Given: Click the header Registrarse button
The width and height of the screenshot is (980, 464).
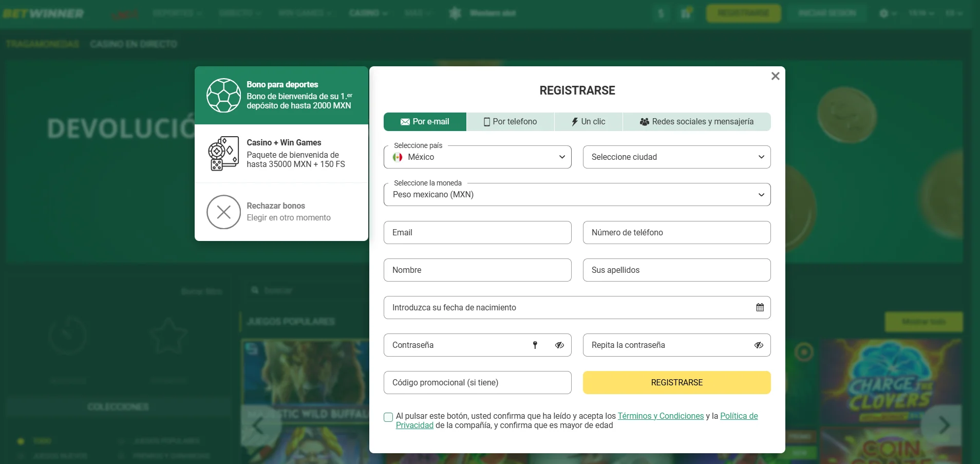Looking at the screenshot, I should coord(743,13).
